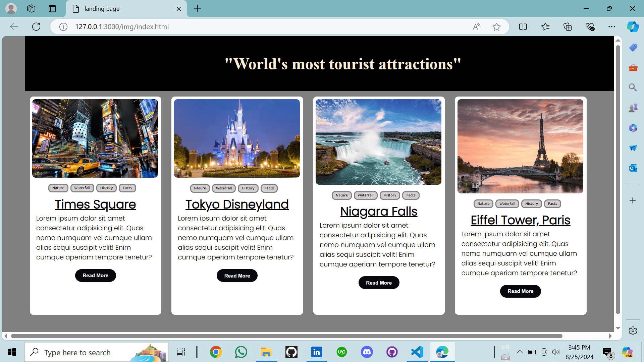
Task: Refresh the page
Action: (x=36, y=26)
